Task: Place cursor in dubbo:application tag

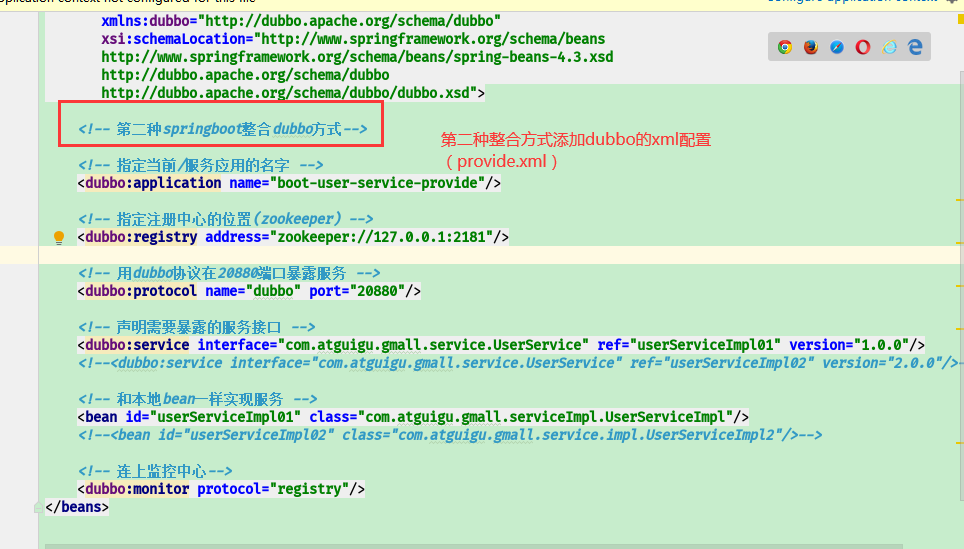Action: 153,183
